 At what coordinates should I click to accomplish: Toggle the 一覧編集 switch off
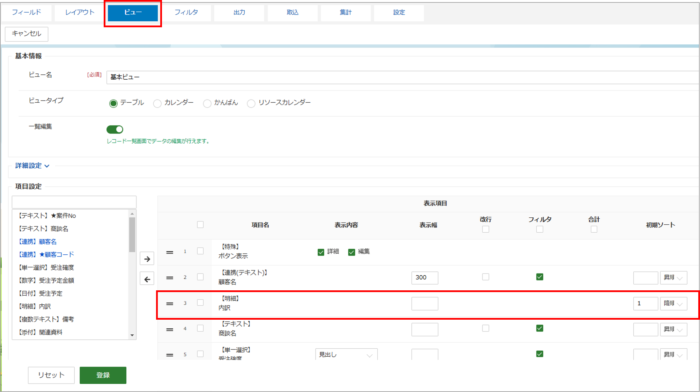point(115,129)
